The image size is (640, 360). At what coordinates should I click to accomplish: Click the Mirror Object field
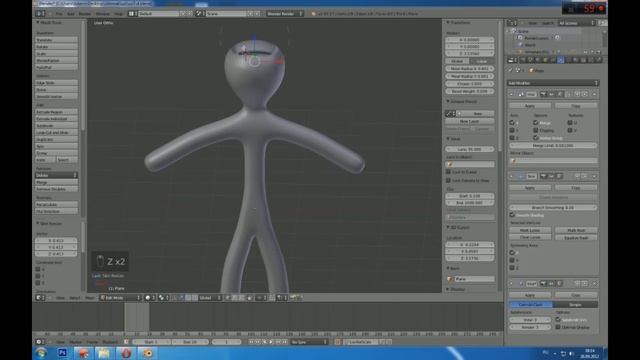point(553,161)
